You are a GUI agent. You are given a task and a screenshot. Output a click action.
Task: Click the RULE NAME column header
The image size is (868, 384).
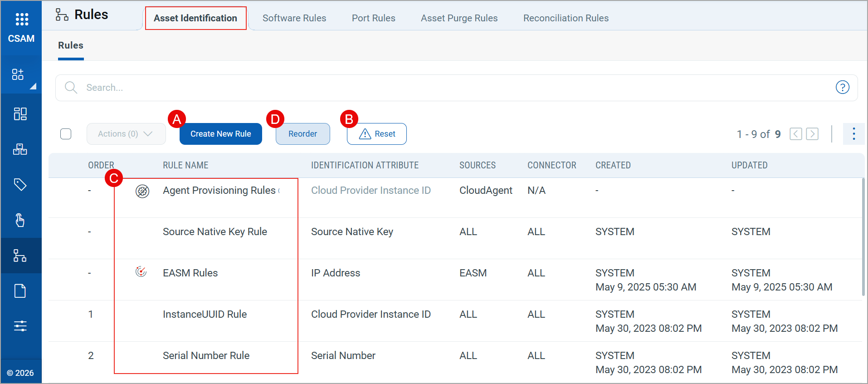click(x=186, y=165)
